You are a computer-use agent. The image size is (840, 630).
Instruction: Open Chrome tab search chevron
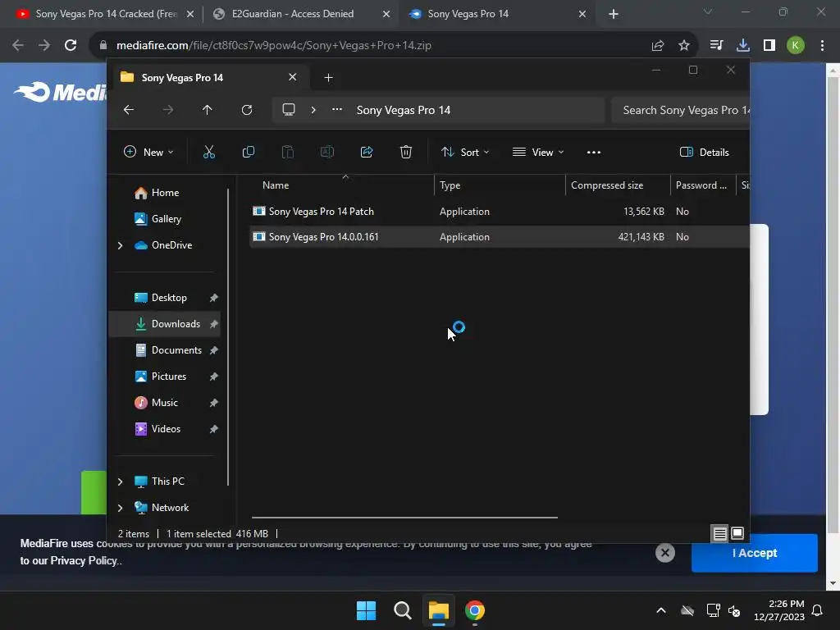(x=708, y=12)
